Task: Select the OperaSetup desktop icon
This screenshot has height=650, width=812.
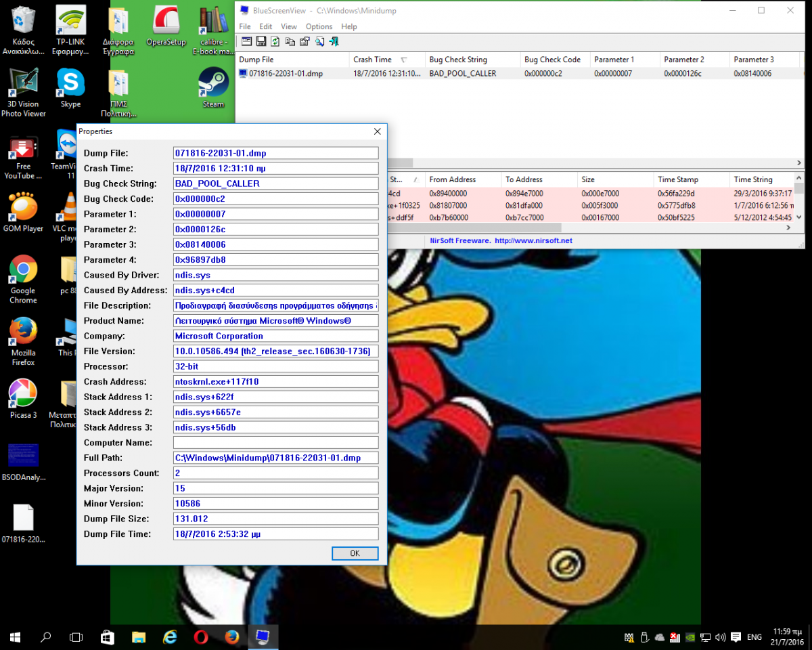Action: coord(166,27)
